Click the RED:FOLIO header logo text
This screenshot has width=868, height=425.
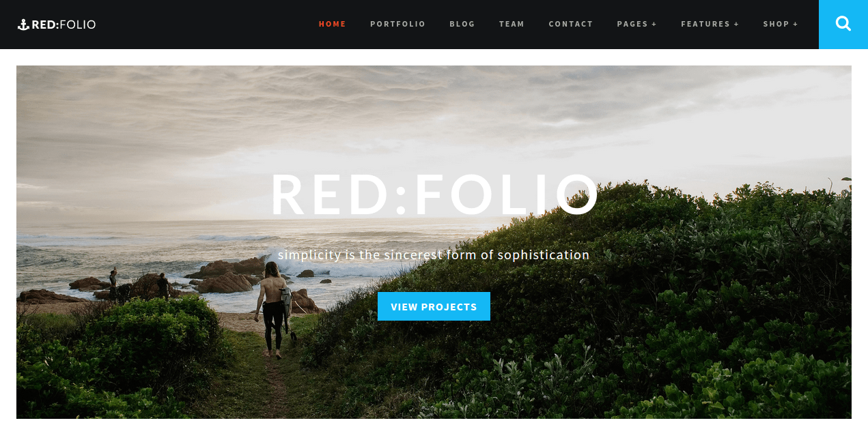click(x=64, y=25)
